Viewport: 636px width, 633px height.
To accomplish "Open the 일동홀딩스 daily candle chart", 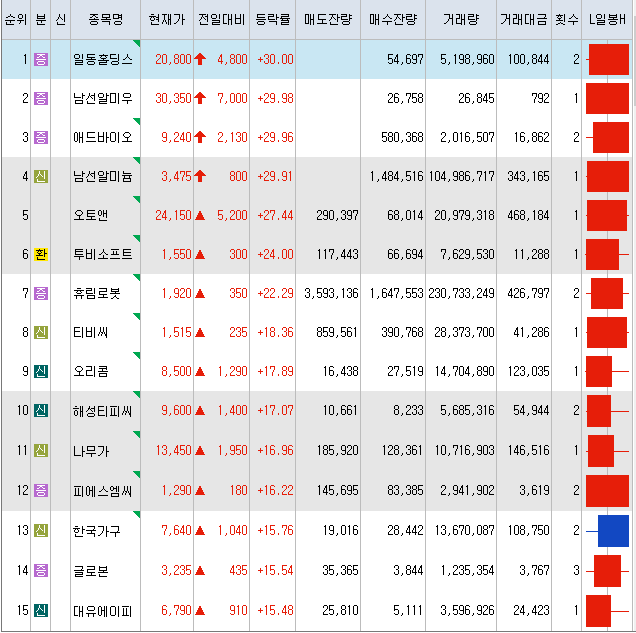I will pyautogui.click(x=607, y=60).
